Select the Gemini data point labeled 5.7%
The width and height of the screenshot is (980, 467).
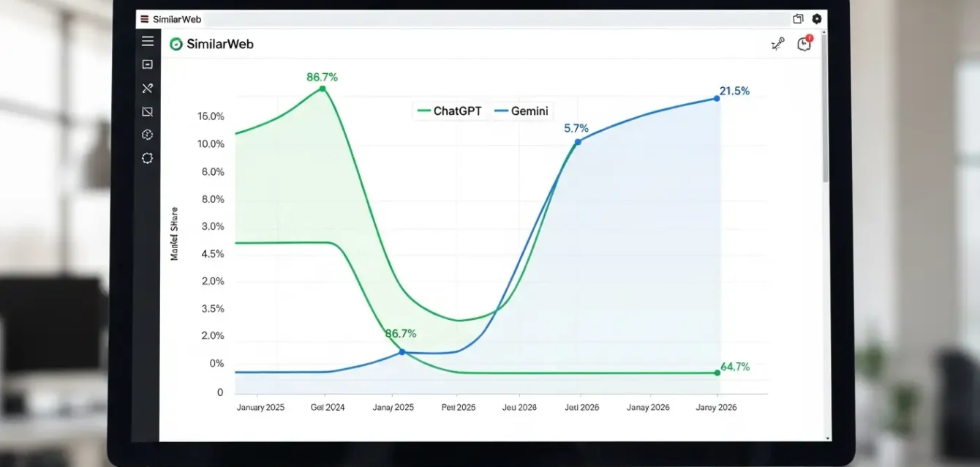pyautogui.click(x=578, y=141)
